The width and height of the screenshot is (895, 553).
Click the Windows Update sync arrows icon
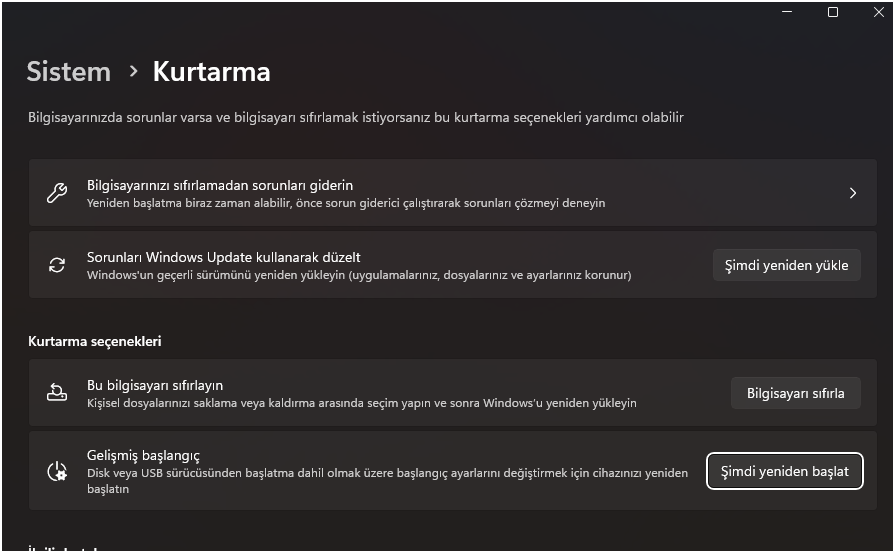[57, 265]
